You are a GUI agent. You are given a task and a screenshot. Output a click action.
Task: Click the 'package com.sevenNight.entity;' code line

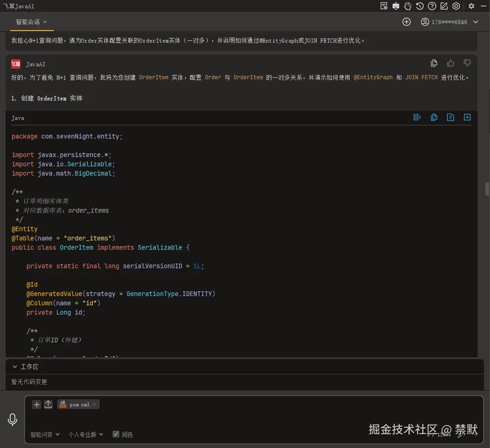[67, 137]
